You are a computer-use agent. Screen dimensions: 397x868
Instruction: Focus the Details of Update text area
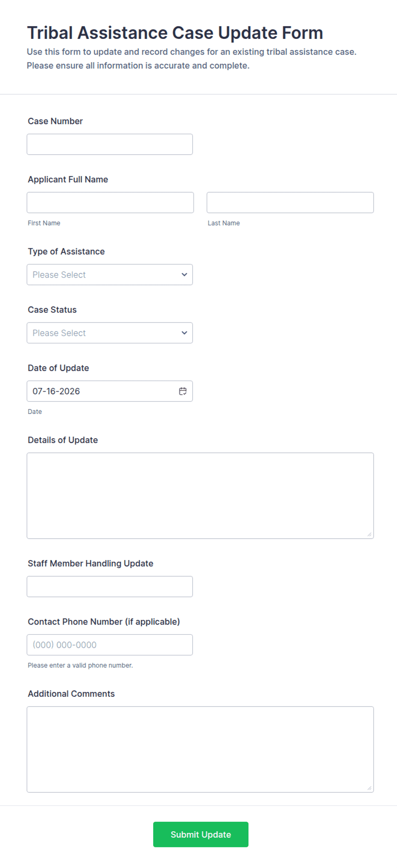point(200,496)
